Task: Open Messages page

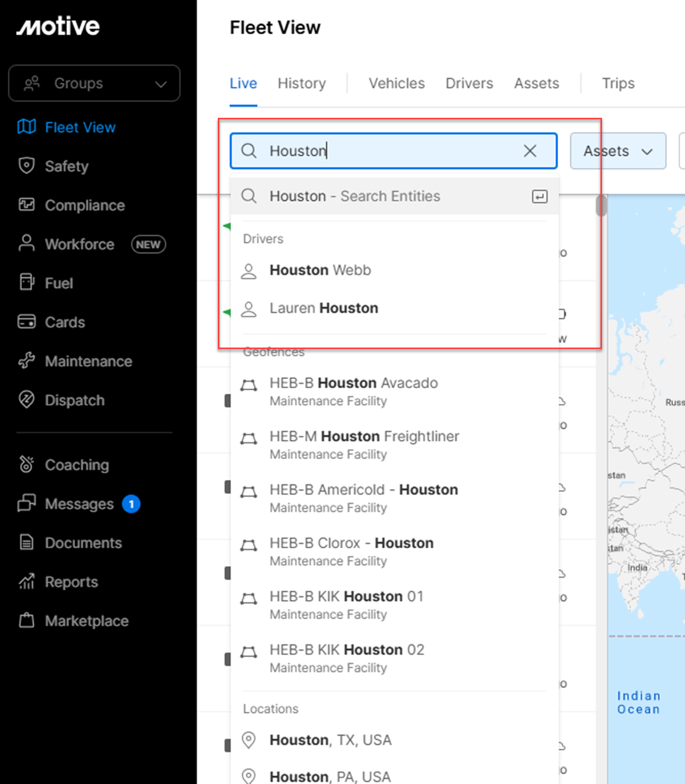Action: pyautogui.click(x=79, y=504)
